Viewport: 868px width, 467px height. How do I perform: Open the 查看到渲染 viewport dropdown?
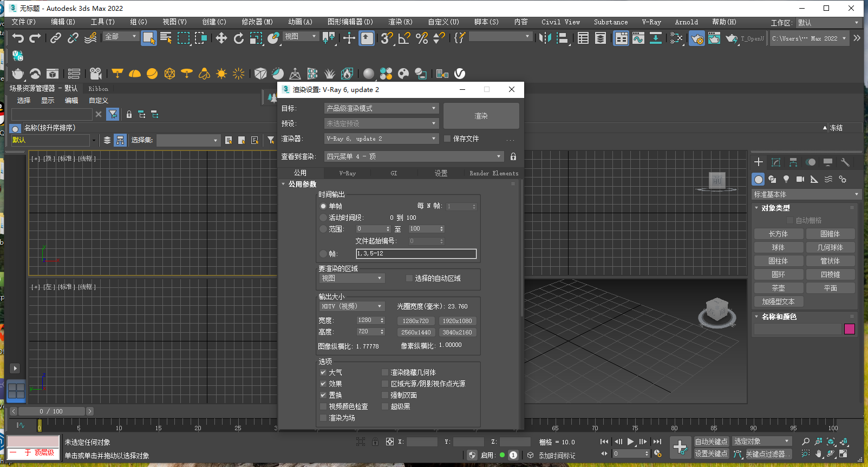click(x=414, y=156)
